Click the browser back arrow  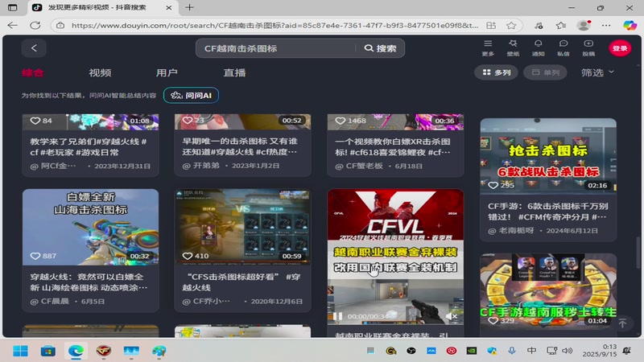click(12, 26)
